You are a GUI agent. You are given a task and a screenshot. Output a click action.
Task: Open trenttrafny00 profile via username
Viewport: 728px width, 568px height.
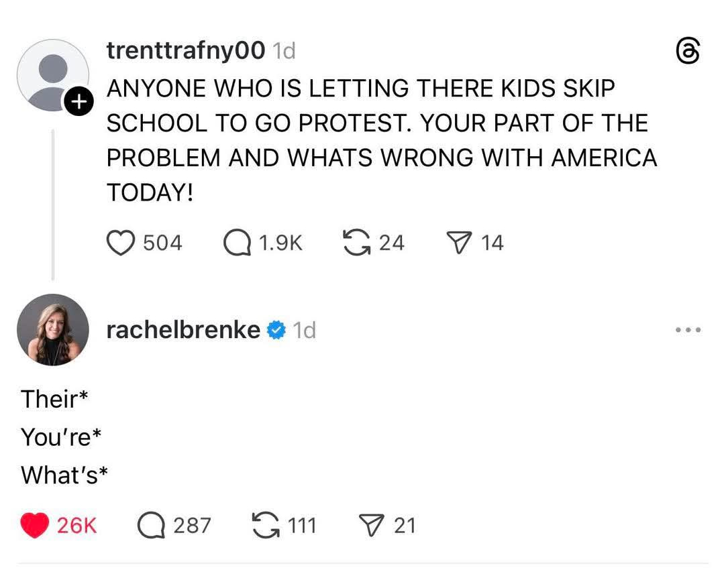(186, 51)
